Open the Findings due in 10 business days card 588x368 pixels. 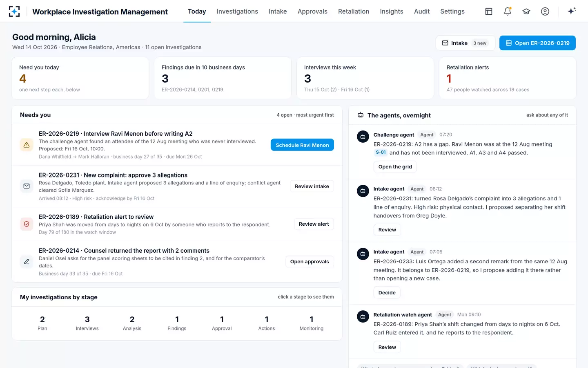(223, 78)
